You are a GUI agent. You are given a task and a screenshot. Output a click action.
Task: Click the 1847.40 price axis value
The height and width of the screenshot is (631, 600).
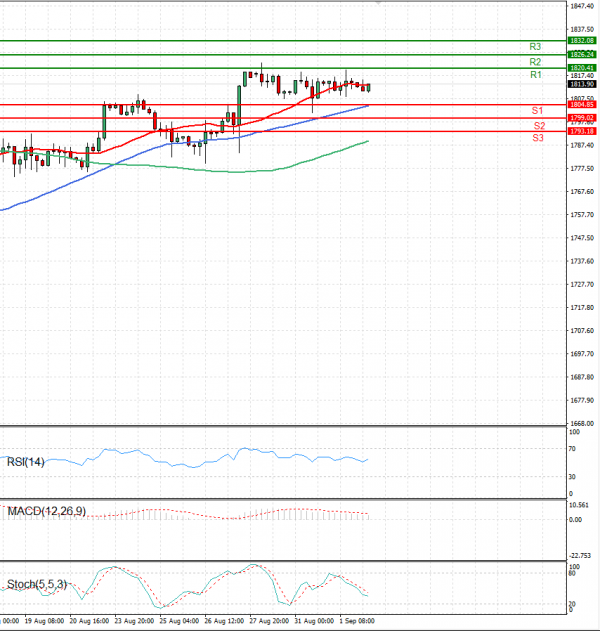click(582, 6)
